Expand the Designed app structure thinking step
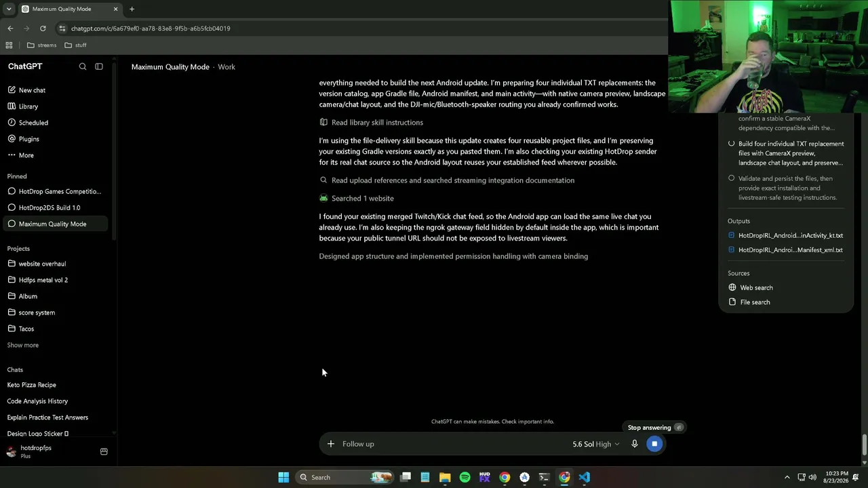Screen dimensions: 868x488 [x=454, y=256]
